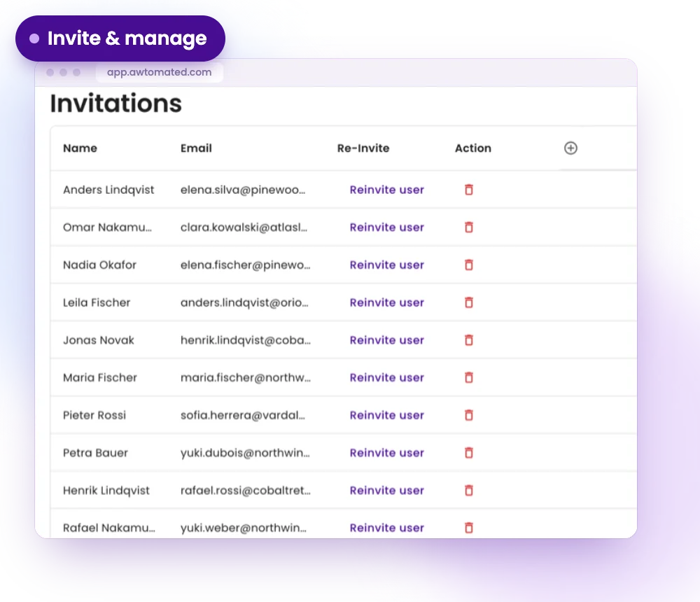Select the name Anders Lindqvist
Image resolution: width=700 pixels, height=602 pixels.
[108, 190]
